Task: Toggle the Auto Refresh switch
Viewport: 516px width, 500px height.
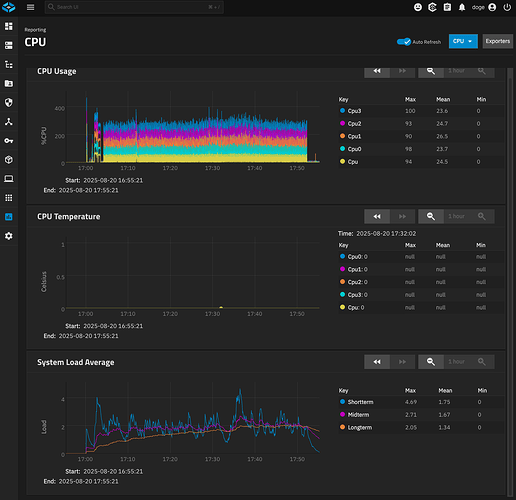Action: tap(404, 42)
